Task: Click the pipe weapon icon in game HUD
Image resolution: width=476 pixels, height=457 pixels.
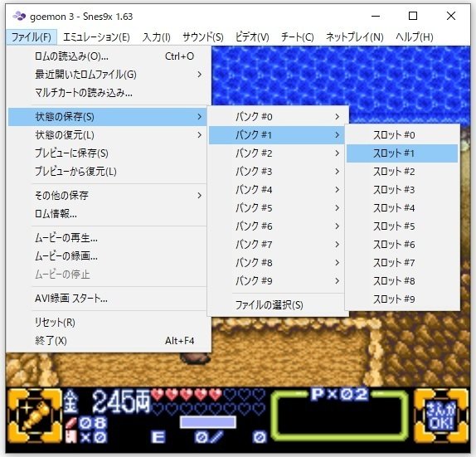Action: coord(34,415)
